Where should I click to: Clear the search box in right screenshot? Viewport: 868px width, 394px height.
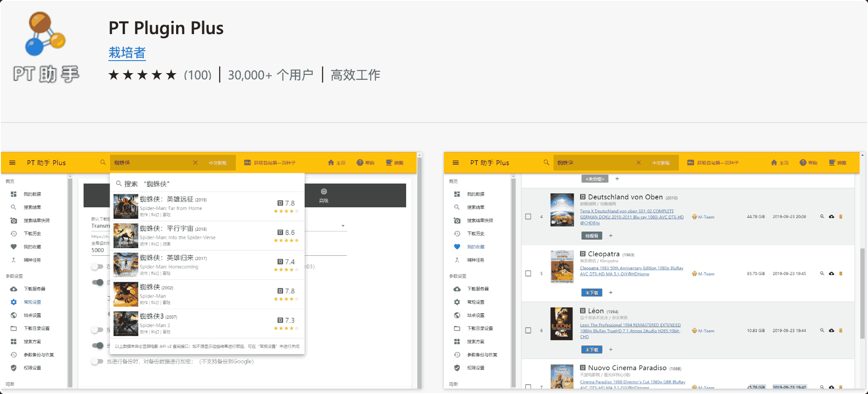638,163
